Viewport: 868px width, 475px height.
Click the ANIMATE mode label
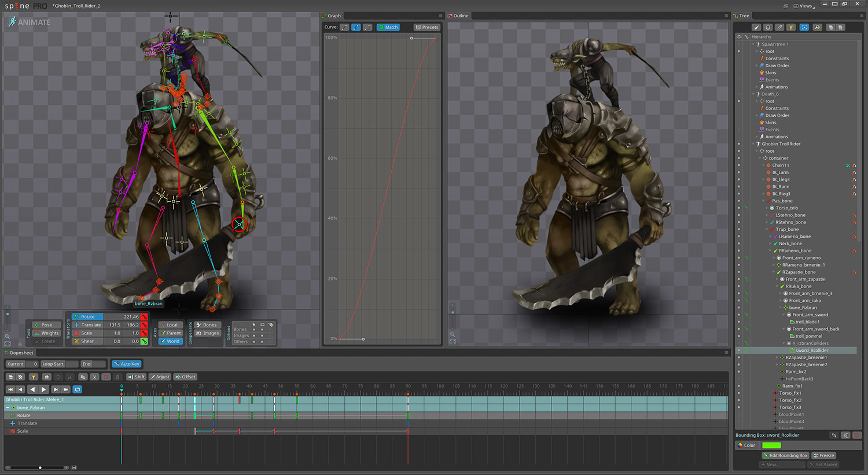(30, 22)
